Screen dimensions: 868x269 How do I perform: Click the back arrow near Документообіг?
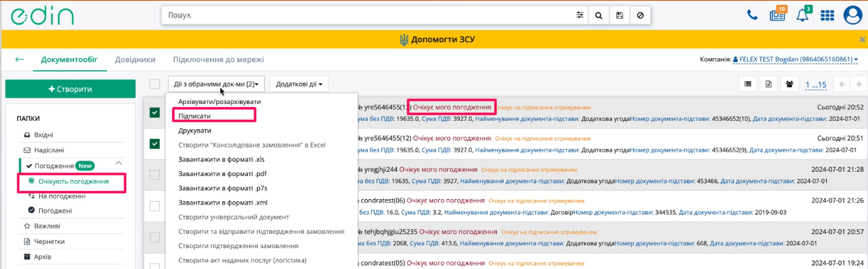[20, 59]
